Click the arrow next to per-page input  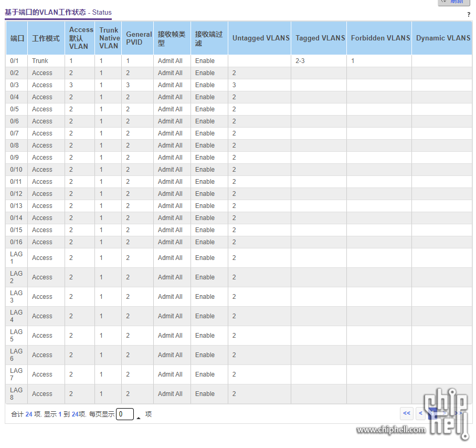(x=139, y=418)
